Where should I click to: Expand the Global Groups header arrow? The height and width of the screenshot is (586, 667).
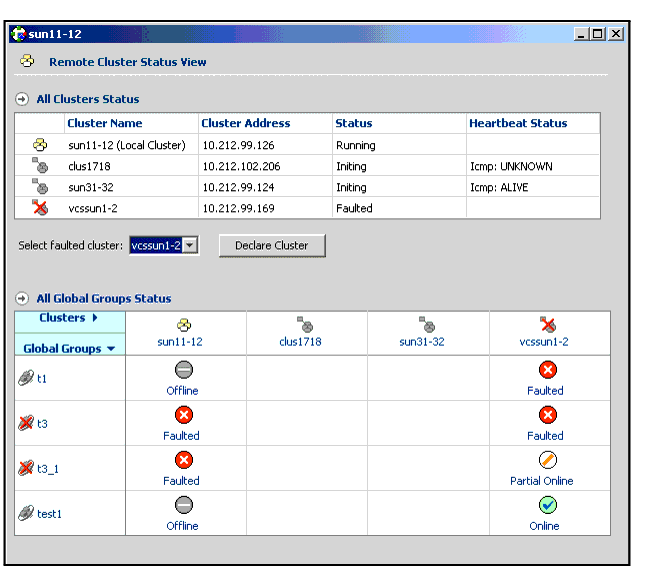(110, 349)
